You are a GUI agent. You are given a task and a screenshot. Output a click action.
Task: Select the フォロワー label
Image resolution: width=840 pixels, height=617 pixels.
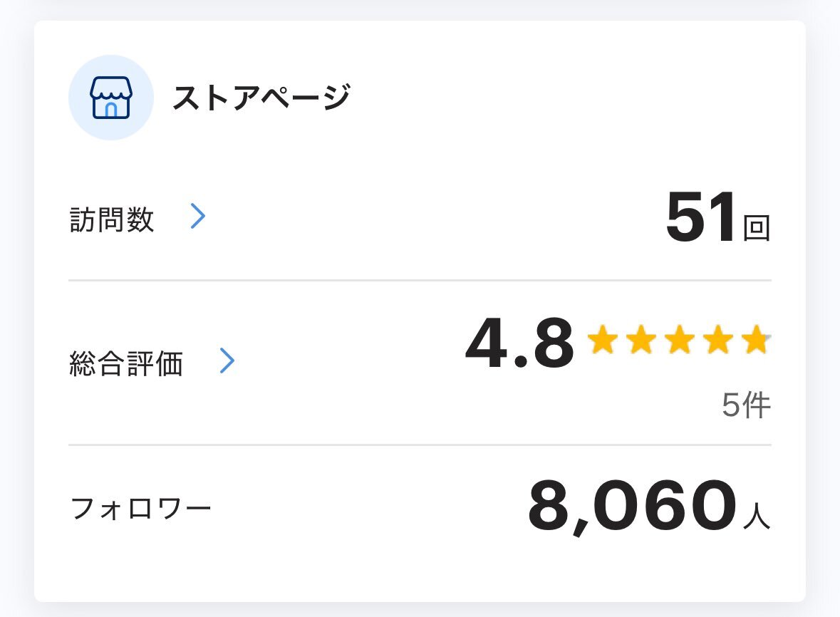click(141, 509)
